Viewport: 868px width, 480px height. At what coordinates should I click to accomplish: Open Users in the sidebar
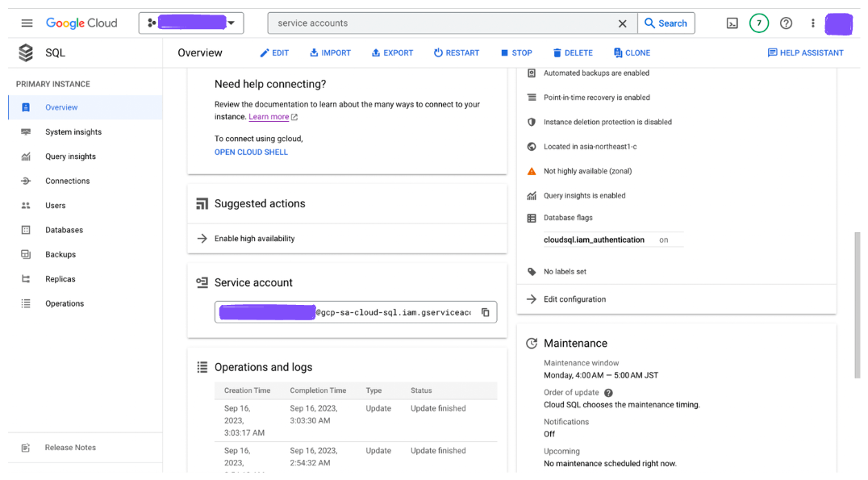coord(86,206)
